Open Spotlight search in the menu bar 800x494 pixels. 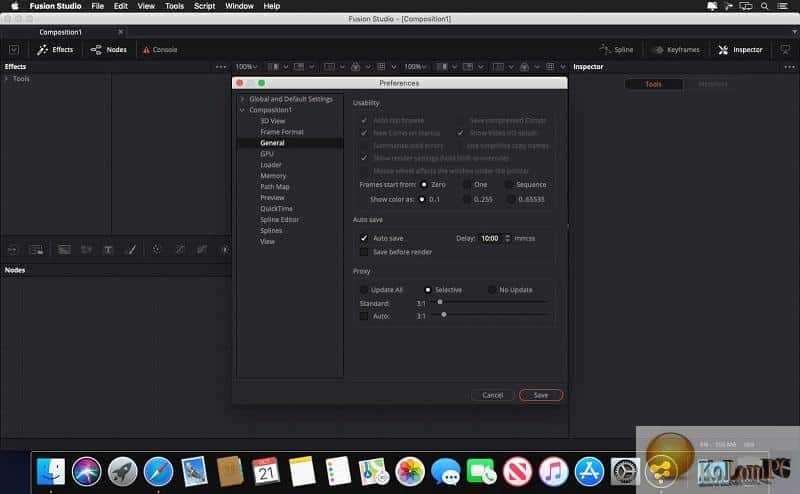pyautogui.click(x=764, y=6)
